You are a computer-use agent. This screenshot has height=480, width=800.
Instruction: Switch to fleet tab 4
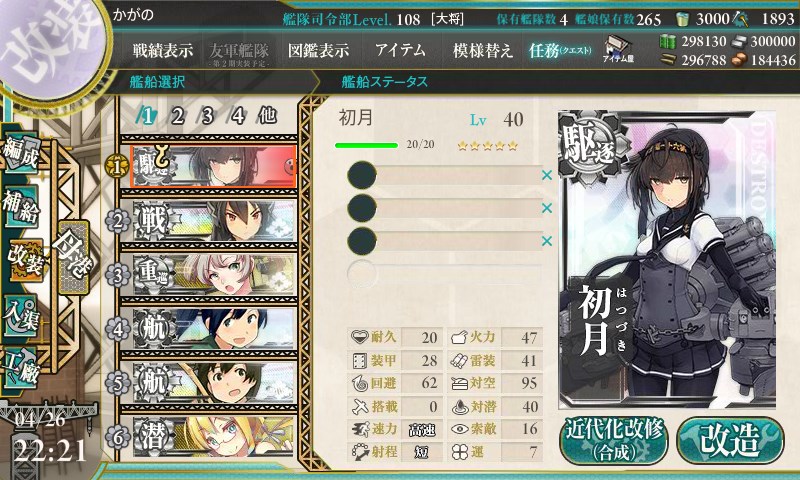[x=237, y=116]
